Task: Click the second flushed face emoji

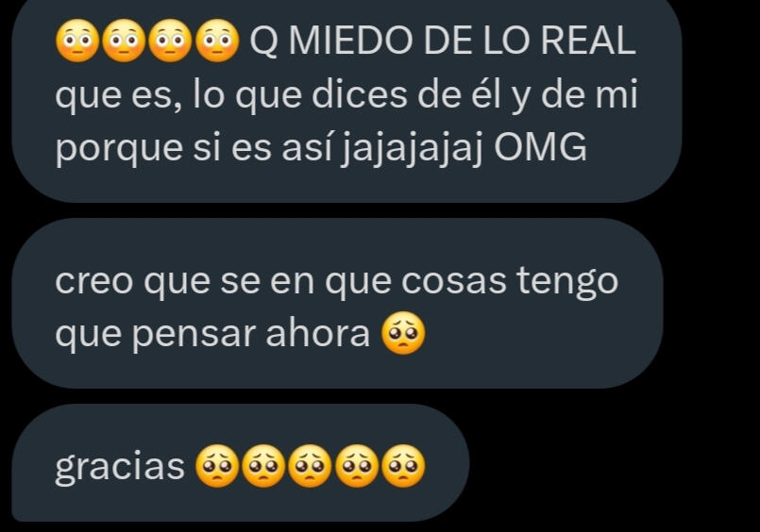Action: pyautogui.click(x=124, y=41)
